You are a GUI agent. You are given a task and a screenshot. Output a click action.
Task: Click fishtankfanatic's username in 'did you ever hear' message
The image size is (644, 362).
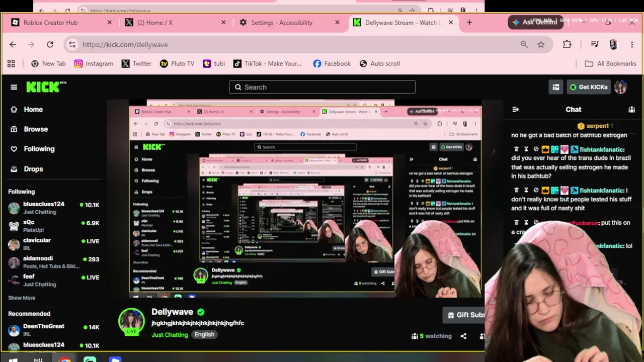(x=601, y=149)
